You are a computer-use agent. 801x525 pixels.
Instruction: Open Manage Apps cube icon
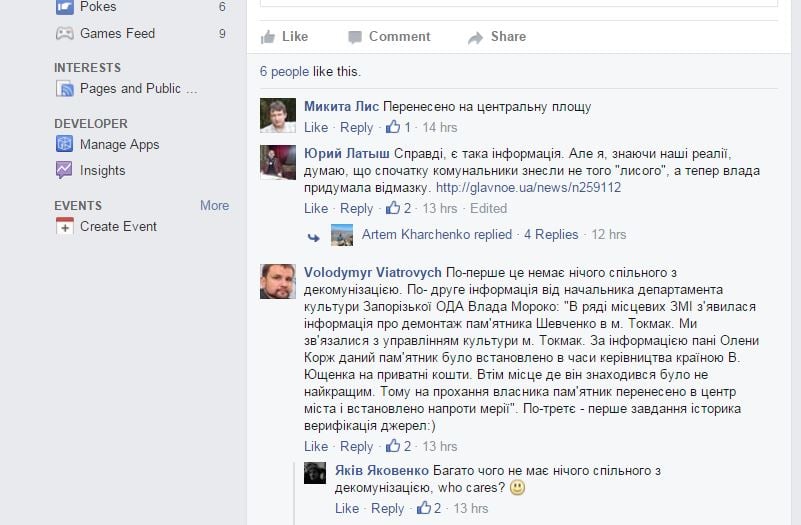tap(64, 144)
